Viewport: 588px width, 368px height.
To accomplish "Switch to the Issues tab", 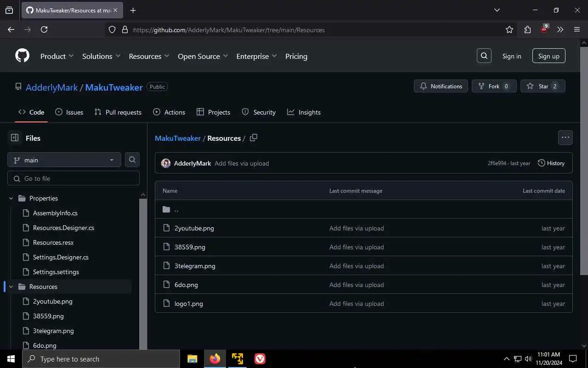I will pos(69,112).
